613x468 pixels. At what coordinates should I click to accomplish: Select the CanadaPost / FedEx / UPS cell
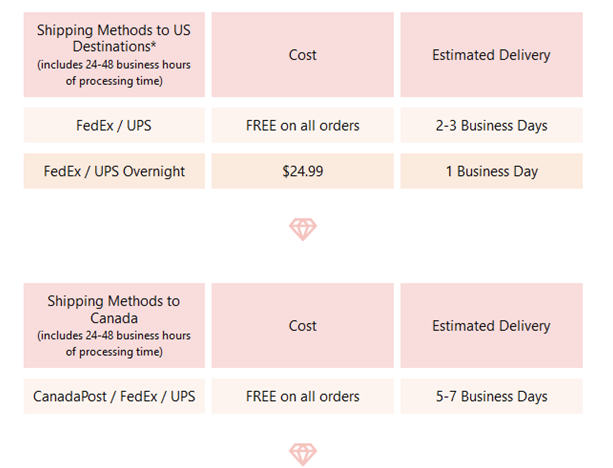[114, 396]
